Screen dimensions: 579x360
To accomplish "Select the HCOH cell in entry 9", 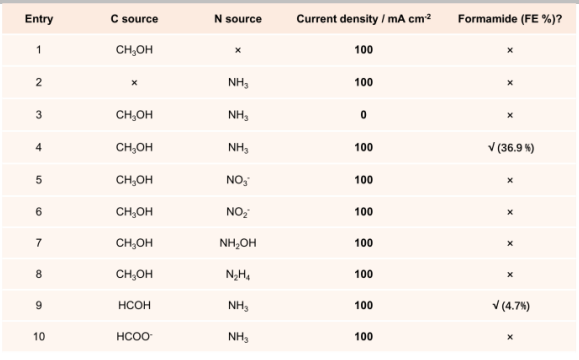I will click(x=134, y=305).
